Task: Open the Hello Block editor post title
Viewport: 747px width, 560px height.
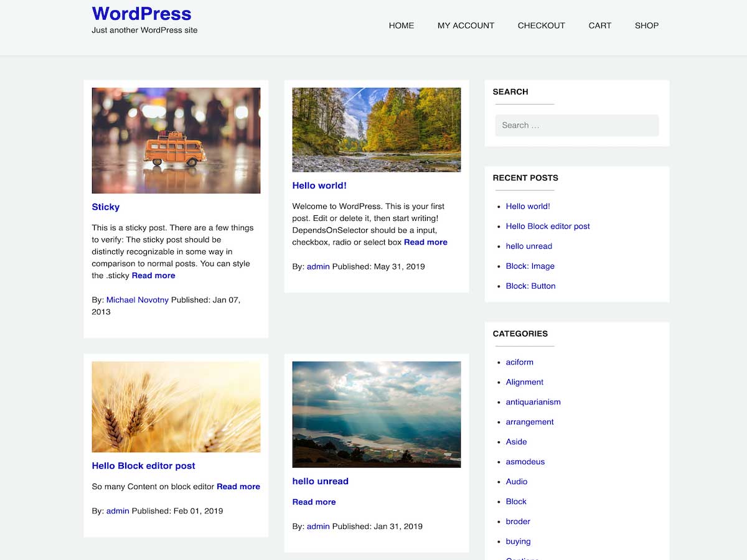Action: (x=144, y=465)
